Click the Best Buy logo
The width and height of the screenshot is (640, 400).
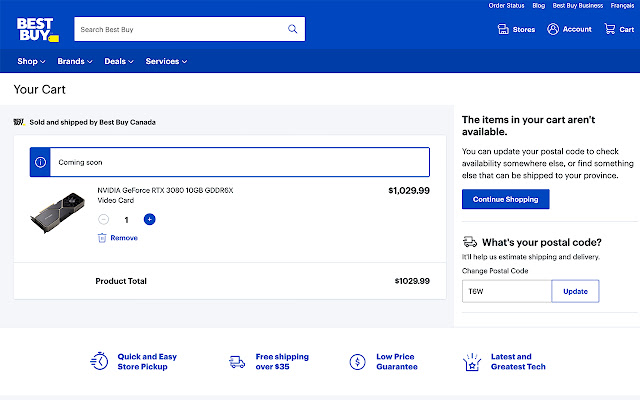(38, 29)
